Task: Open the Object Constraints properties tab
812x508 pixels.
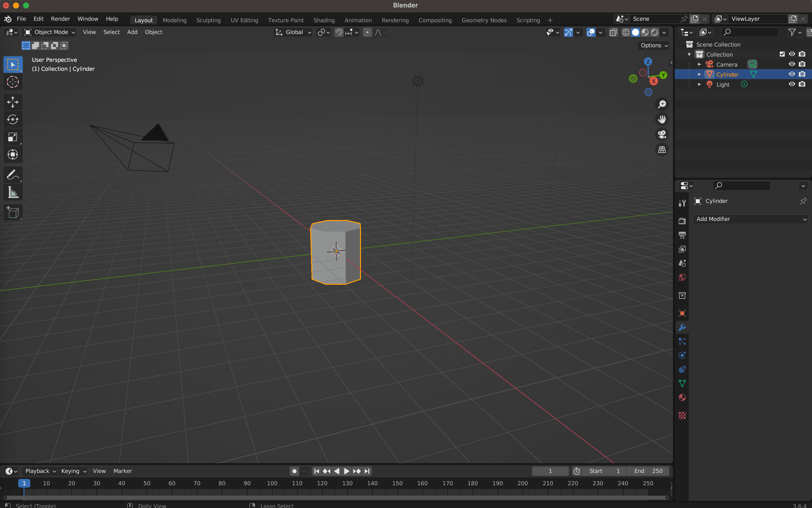Action: (x=682, y=370)
